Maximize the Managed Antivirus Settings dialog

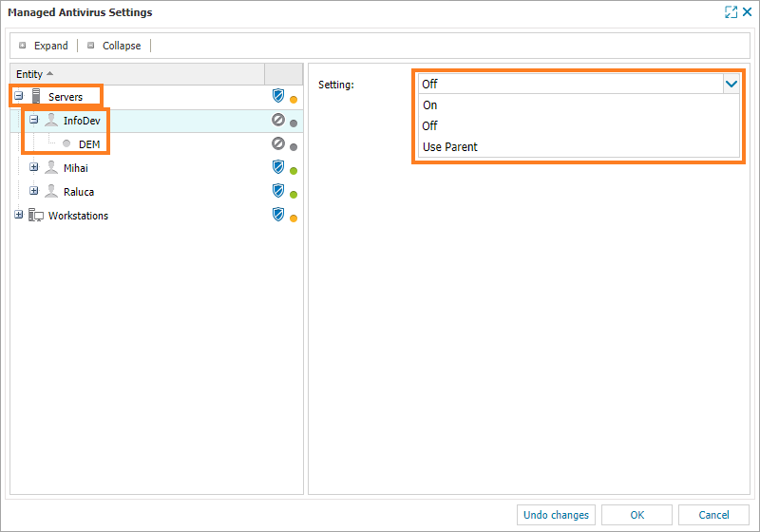pyautogui.click(x=731, y=12)
